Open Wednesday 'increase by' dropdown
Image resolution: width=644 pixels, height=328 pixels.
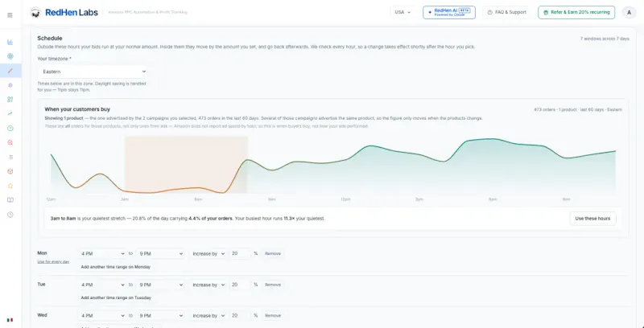[x=208, y=316]
